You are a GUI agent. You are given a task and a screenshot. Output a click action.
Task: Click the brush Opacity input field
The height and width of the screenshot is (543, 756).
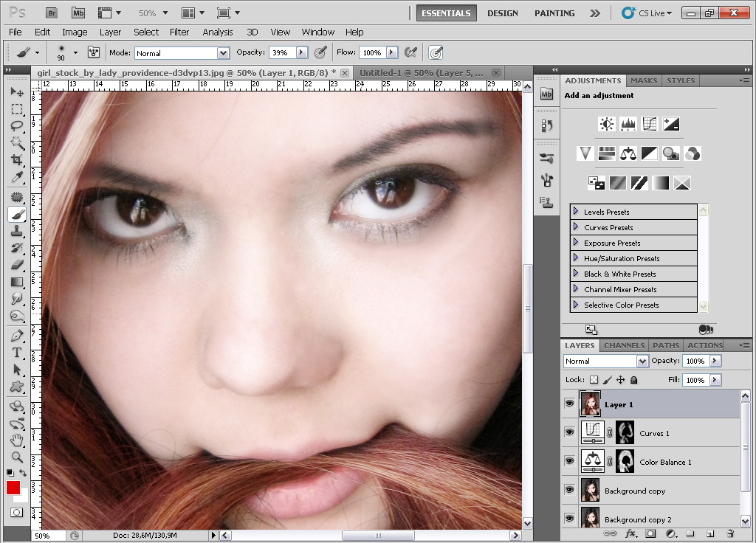click(281, 53)
